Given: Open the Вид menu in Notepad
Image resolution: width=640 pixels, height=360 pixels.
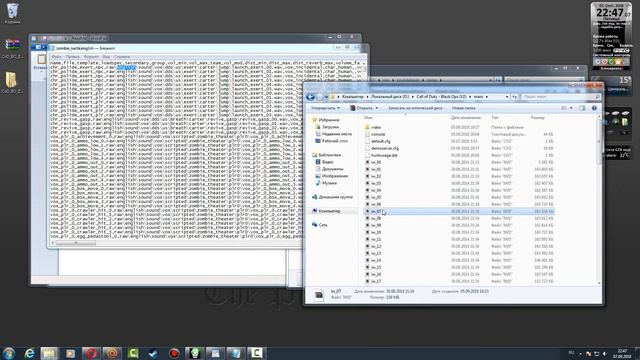Looking at the screenshot, I should (x=106, y=57).
